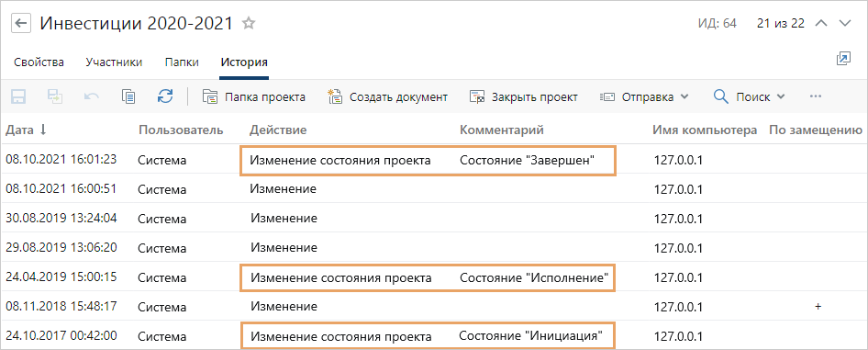
Task: Click the comment Состояние "Исполнение"
Action: tap(534, 277)
